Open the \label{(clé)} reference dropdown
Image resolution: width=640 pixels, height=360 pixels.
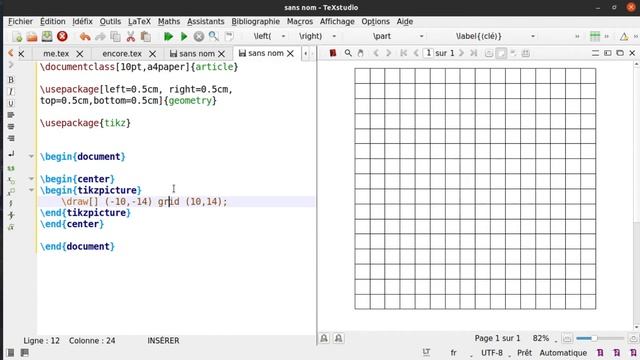[533, 36]
